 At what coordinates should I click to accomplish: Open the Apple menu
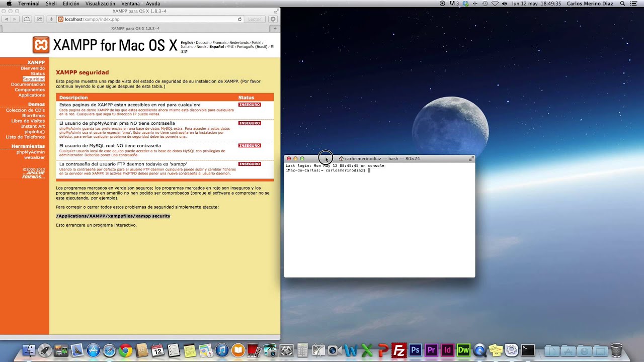point(9,4)
